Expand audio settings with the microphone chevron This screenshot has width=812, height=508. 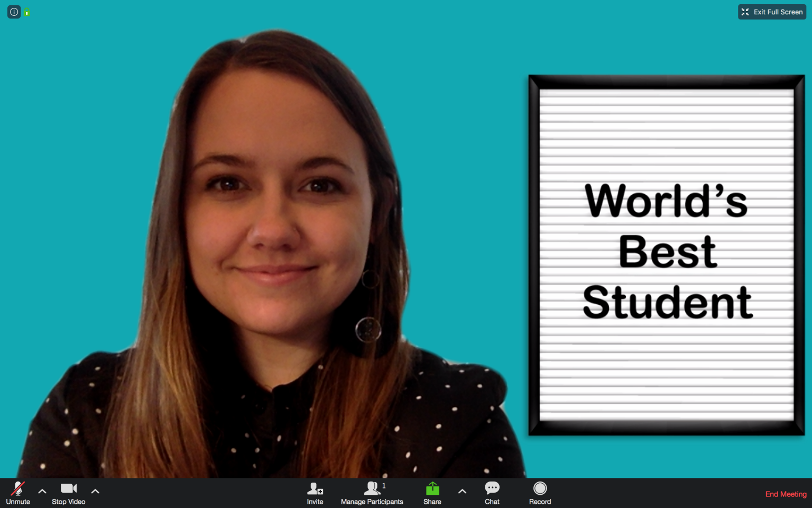tap(42, 491)
